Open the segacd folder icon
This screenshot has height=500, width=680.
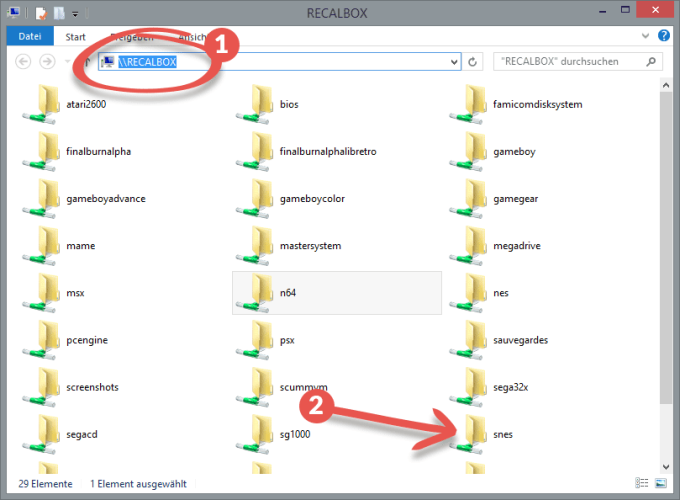[42, 435]
